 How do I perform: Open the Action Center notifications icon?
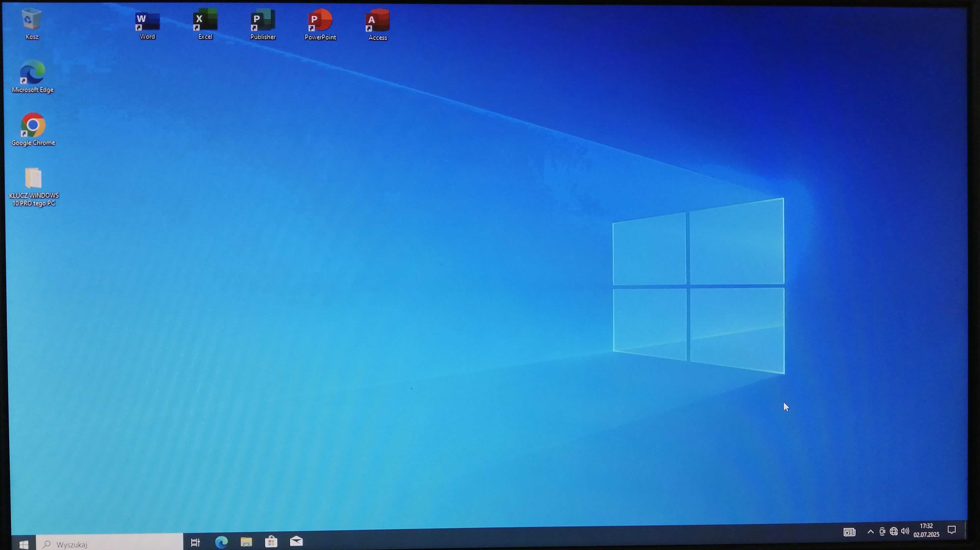(x=952, y=530)
